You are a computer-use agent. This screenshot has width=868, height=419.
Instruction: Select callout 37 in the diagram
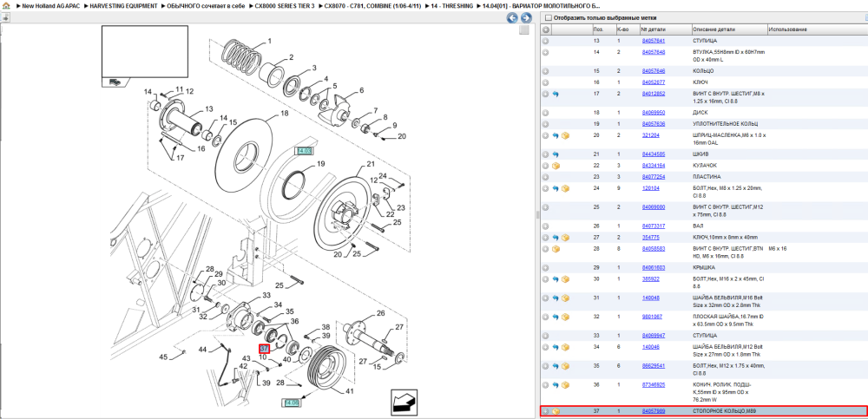(264, 349)
